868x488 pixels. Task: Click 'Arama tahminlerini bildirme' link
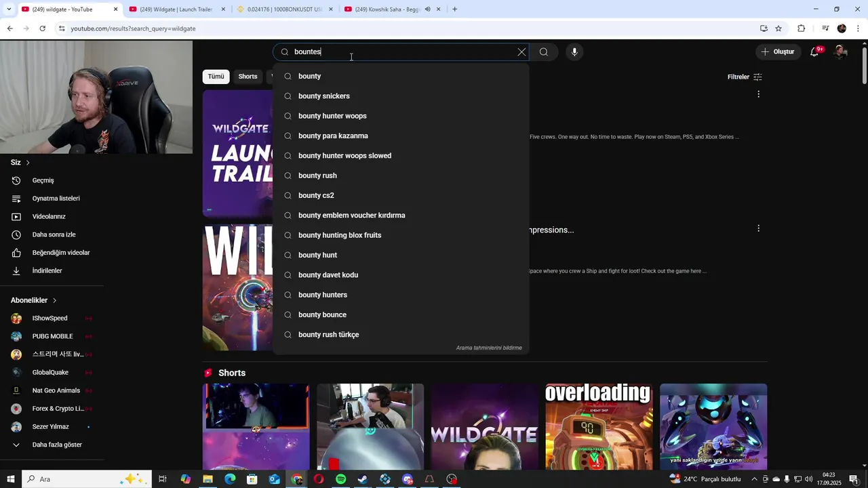[x=489, y=348]
